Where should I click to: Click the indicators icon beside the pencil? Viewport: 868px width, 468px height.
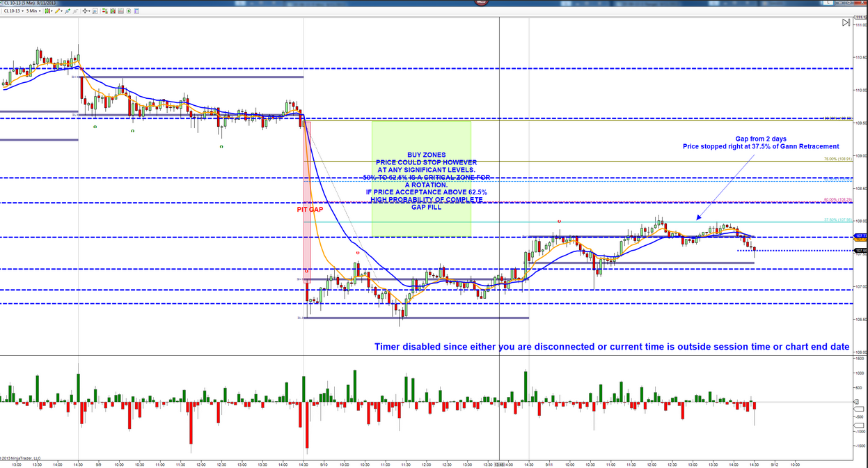tap(68, 11)
